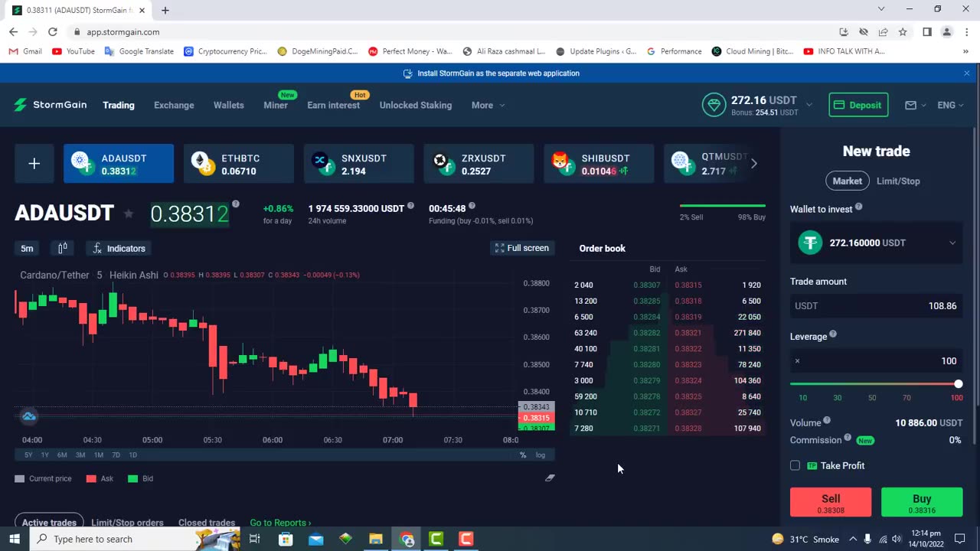980x551 pixels.
Task: Expand the More menu
Action: [x=488, y=105]
